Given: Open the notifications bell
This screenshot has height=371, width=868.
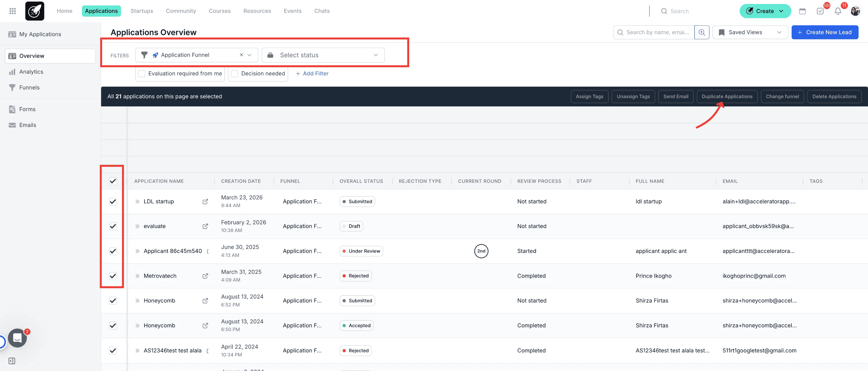Looking at the screenshot, I should click(x=838, y=11).
